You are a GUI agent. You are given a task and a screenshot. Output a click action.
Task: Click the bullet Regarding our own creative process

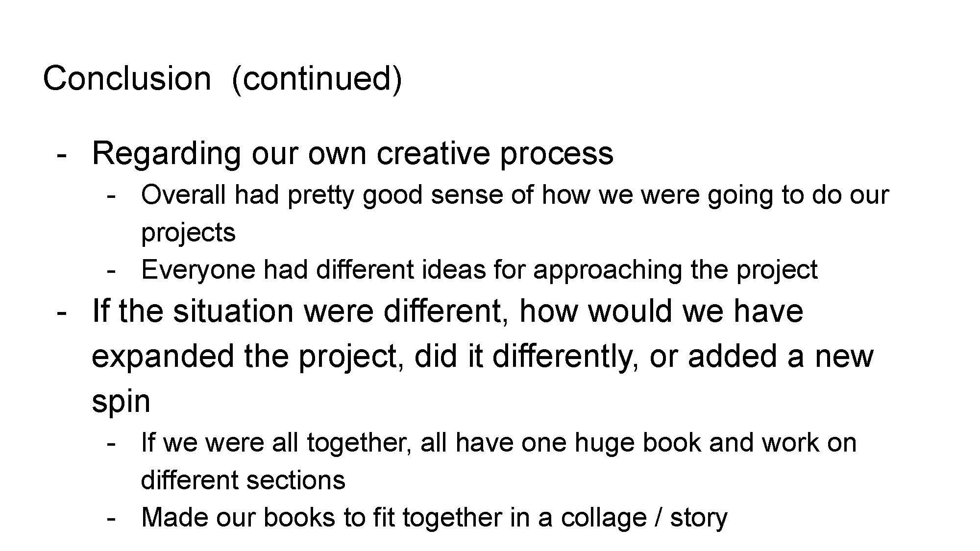coord(352,153)
